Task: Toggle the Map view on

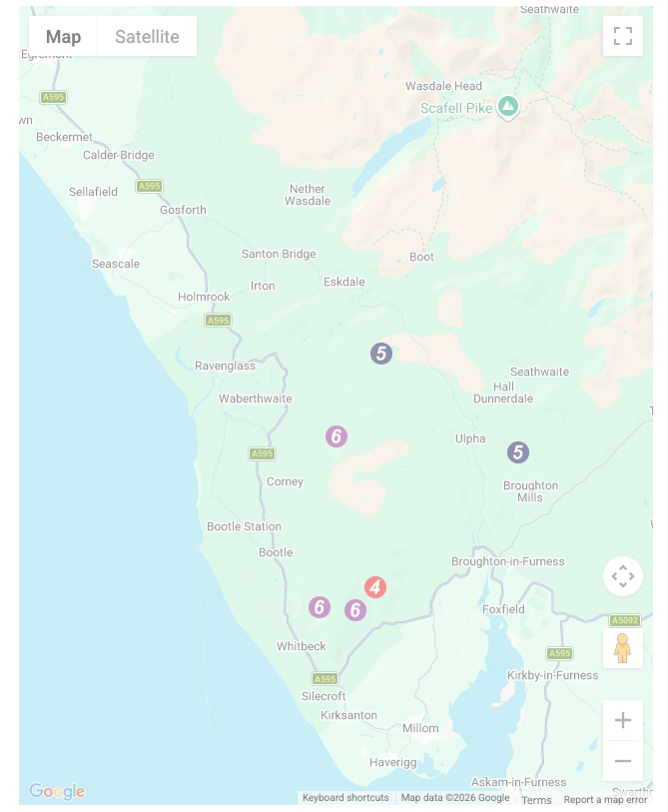Action: click(64, 36)
